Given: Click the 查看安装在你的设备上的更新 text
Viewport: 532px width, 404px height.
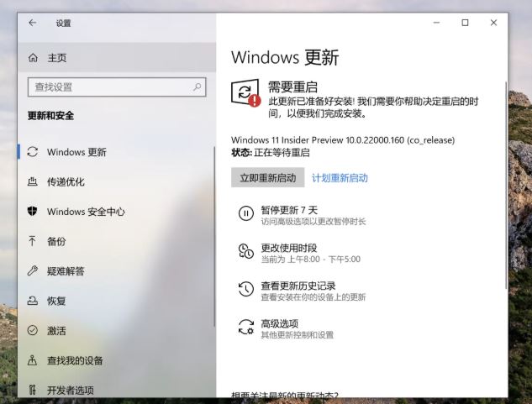Looking at the screenshot, I should 313,297.
